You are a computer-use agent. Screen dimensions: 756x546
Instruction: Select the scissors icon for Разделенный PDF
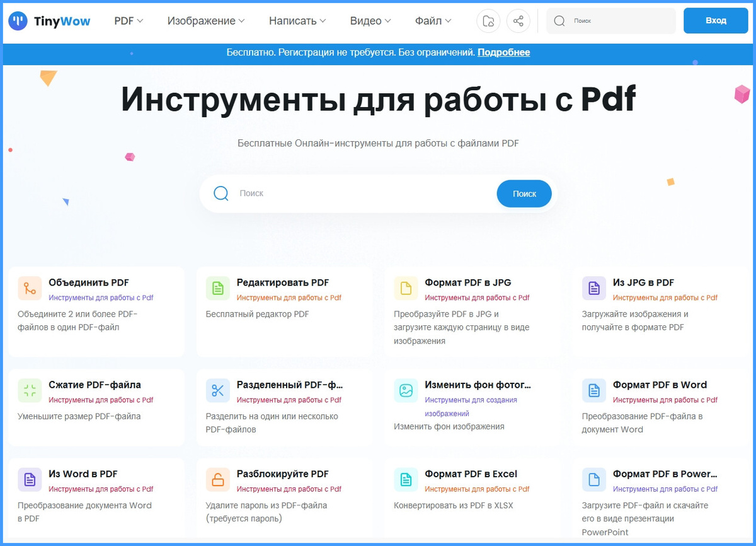point(217,391)
